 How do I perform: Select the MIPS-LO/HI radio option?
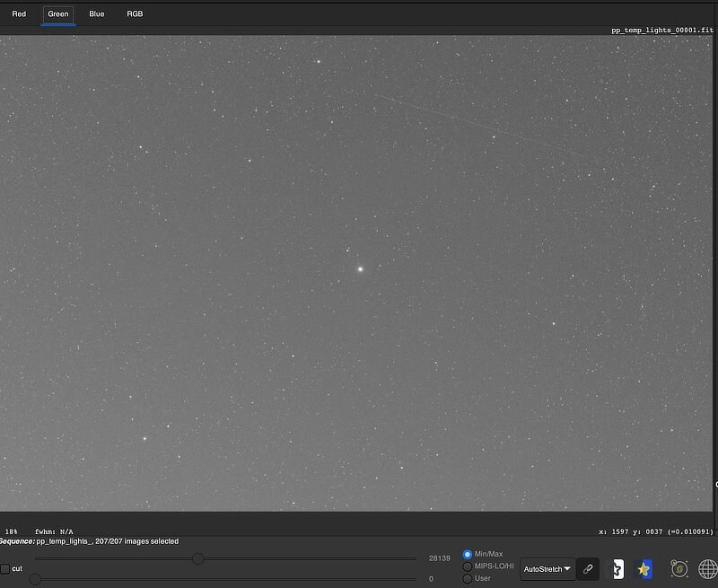(468, 566)
